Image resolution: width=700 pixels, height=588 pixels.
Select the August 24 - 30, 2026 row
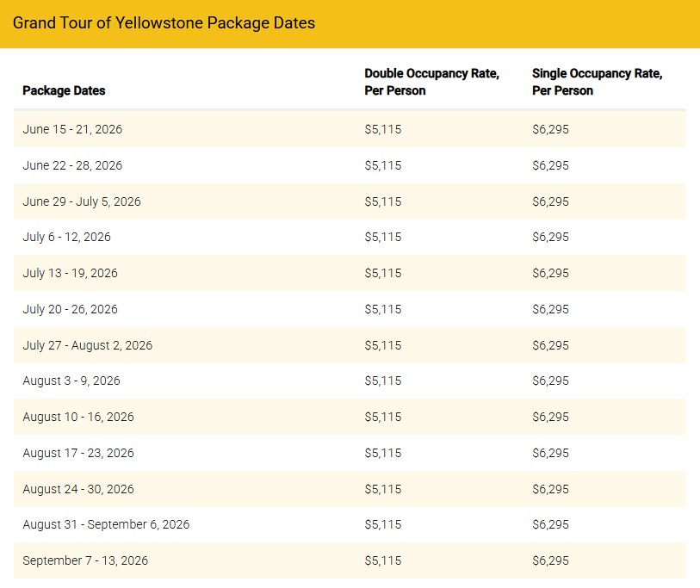pyautogui.click(x=78, y=489)
